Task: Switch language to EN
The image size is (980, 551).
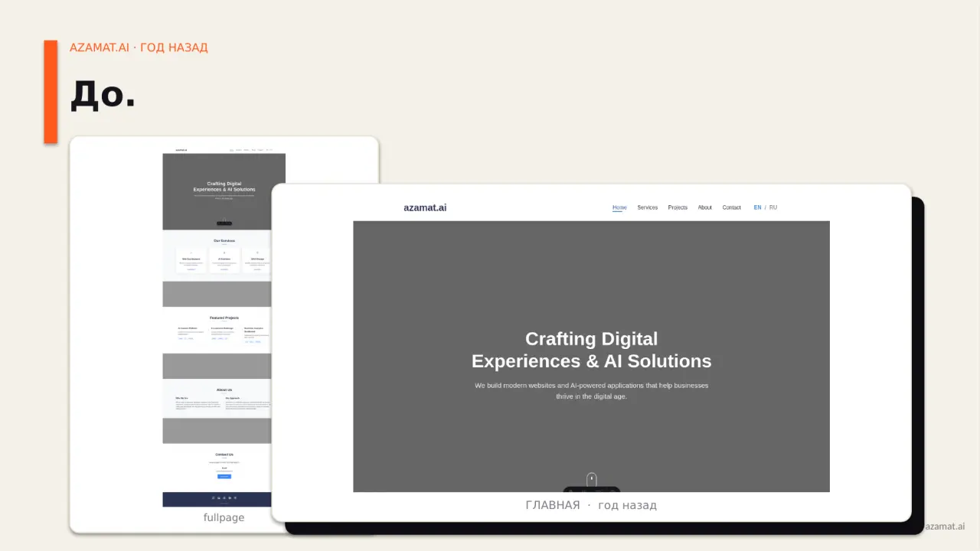Action: [x=757, y=207]
